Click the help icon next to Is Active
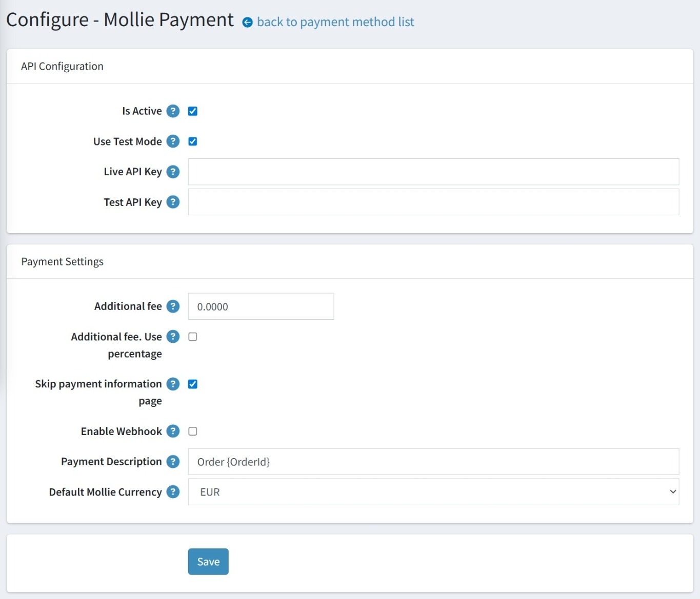700x599 pixels. click(x=173, y=111)
